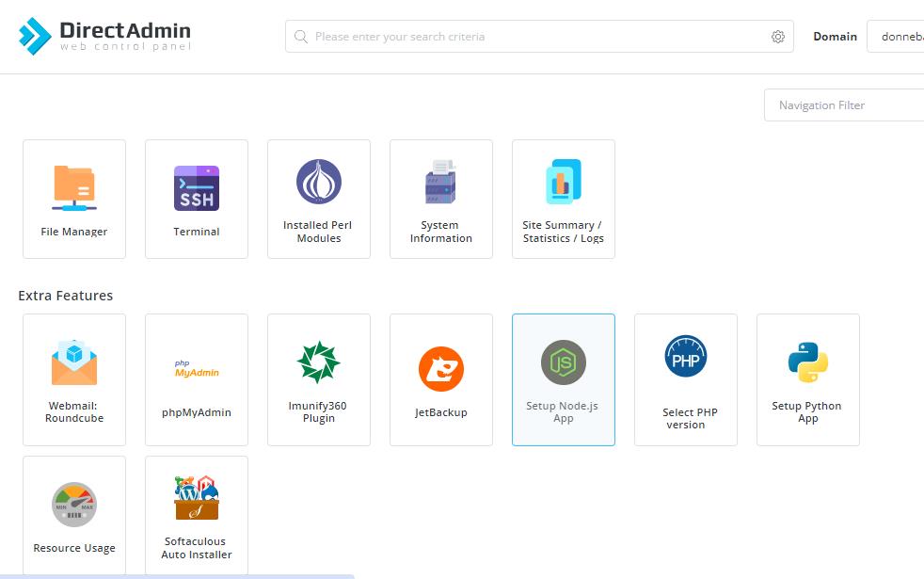Open the JetBackup orange icon

coord(440,369)
